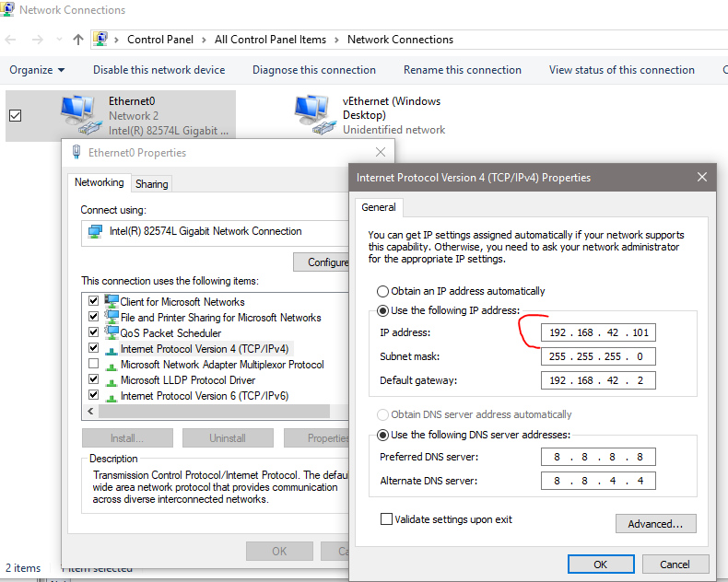728x582 pixels.
Task: Expand the chevron before Control Panel breadcrumb
Action: pyautogui.click(x=116, y=40)
